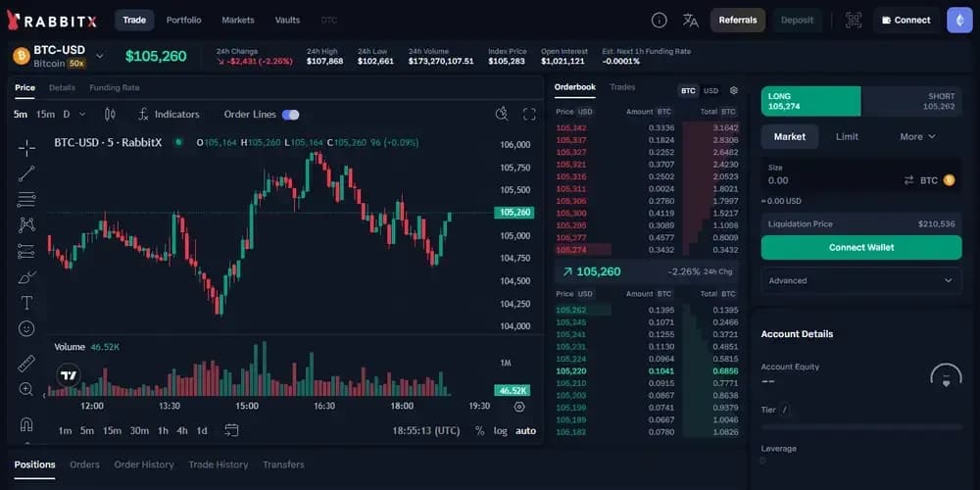This screenshot has height=490, width=980.
Task: Click the Referrals button
Action: click(x=738, y=20)
